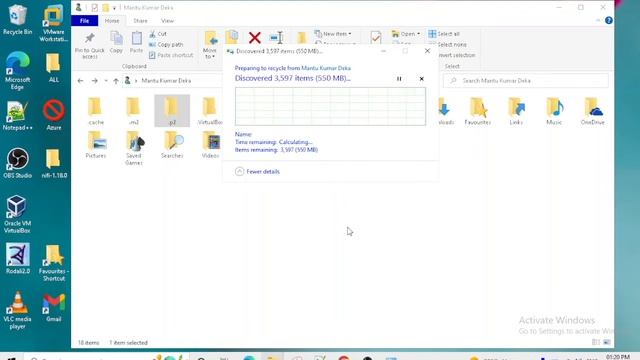This screenshot has width=640, height=360.
Task: Open the New item dropdown
Action: (333, 34)
